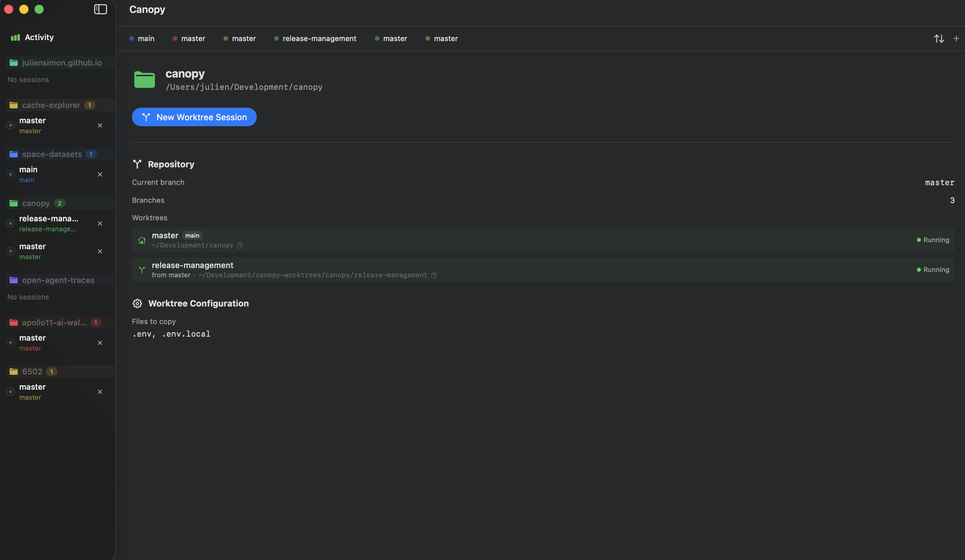This screenshot has width=965, height=560.
Task: Click the sort sessions arrows icon
Action: [938, 39]
